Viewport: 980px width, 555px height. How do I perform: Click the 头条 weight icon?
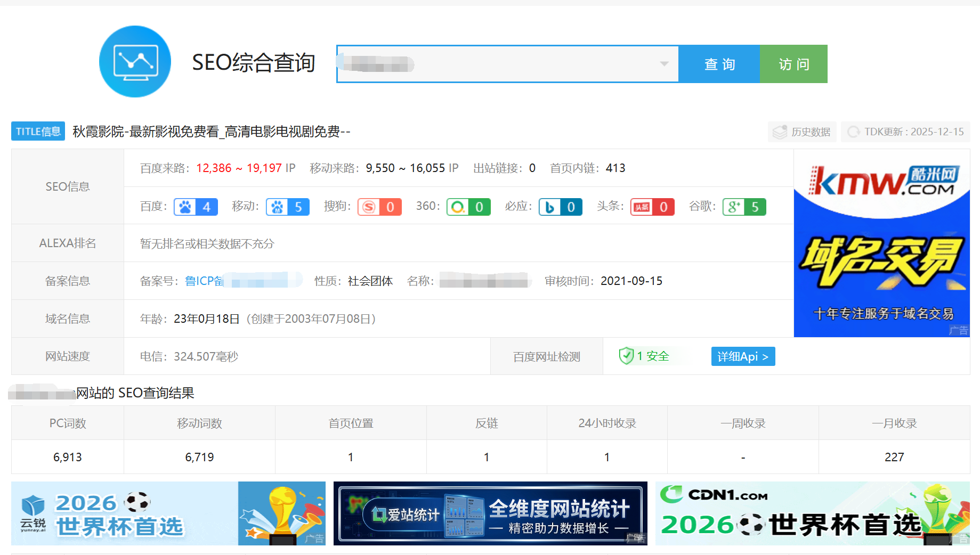(x=642, y=207)
